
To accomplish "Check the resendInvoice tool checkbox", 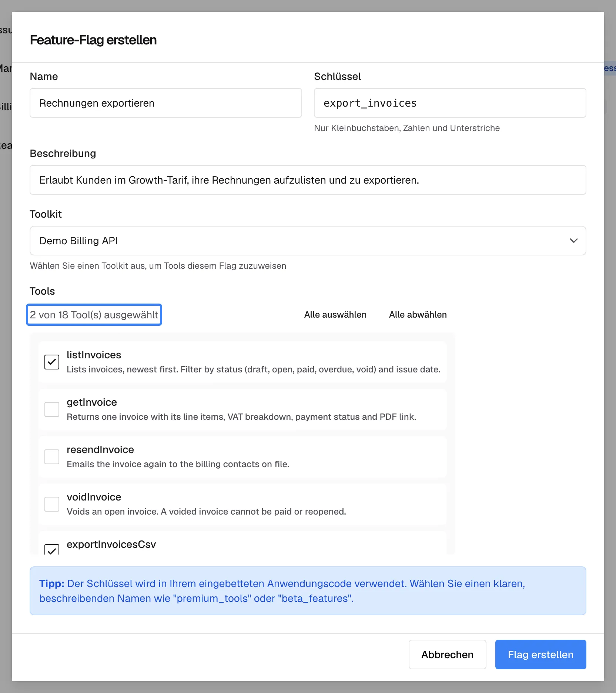I will [x=52, y=457].
